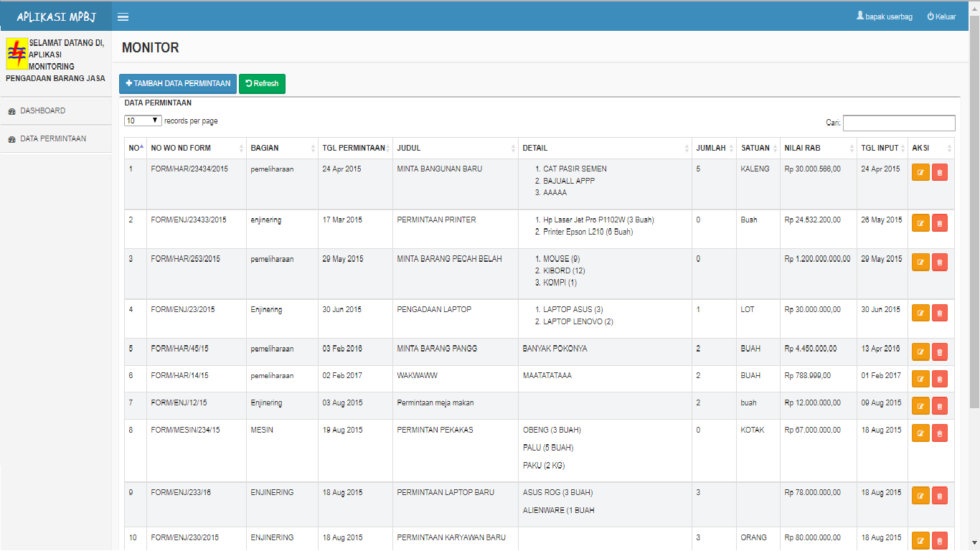Click the Cari search input field

[x=898, y=123]
